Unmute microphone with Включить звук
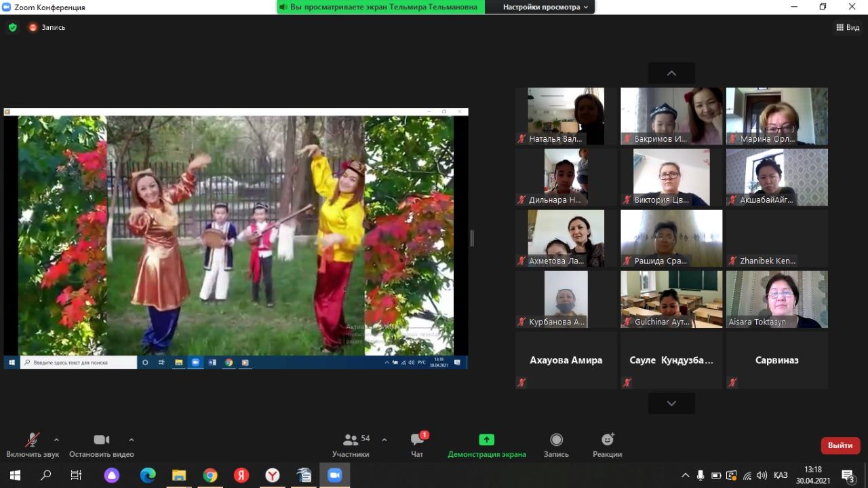The width and height of the screenshot is (868, 488). tap(33, 445)
